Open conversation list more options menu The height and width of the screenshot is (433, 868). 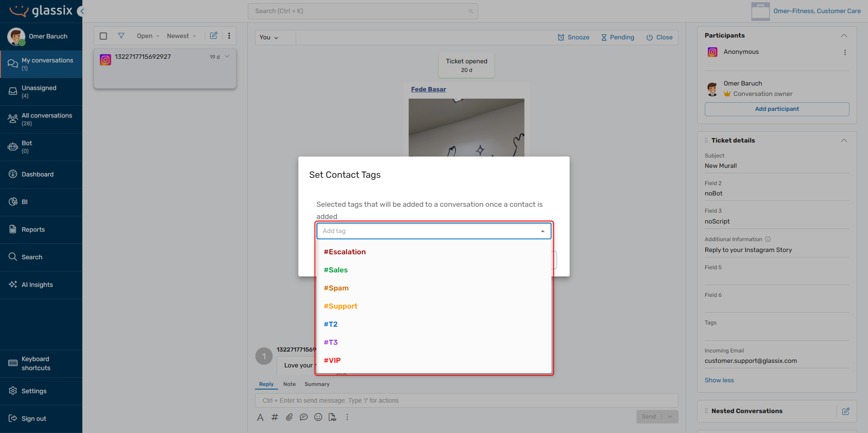229,36
